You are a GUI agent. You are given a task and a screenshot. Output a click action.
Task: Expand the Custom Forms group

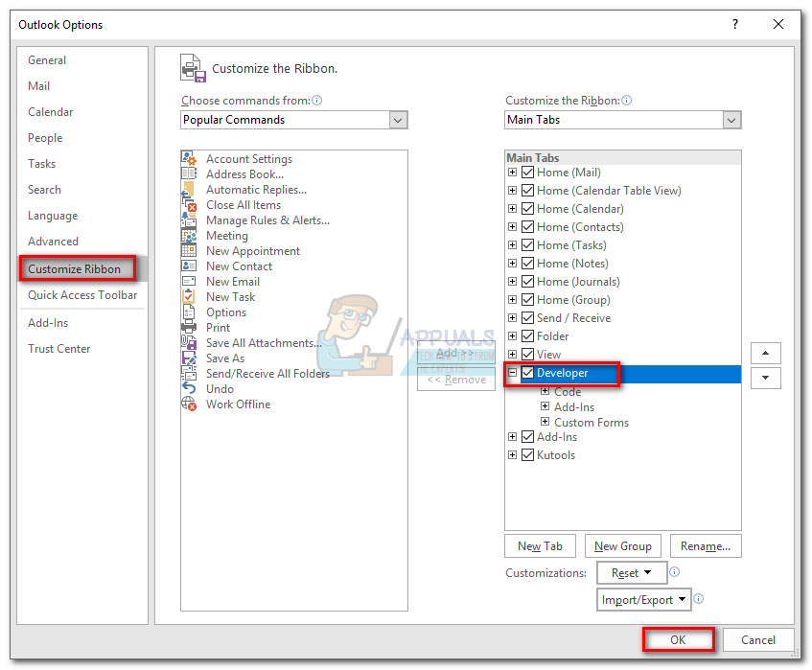tap(545, 422)
